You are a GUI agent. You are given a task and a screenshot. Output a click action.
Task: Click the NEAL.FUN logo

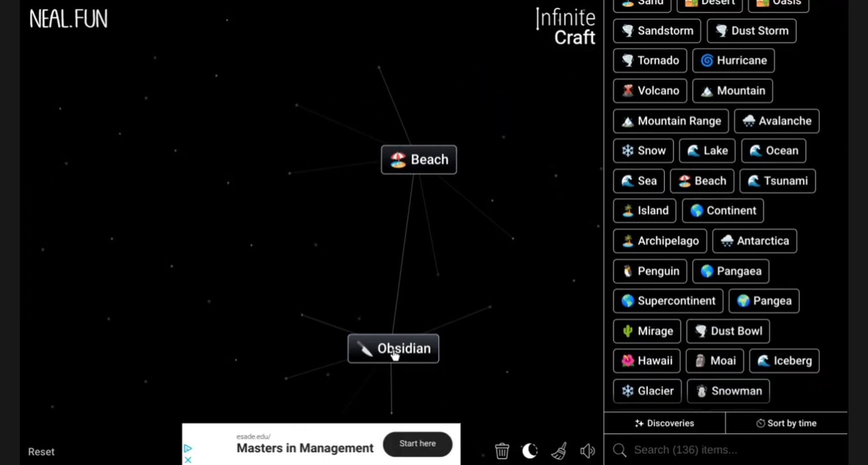(69, 19)
